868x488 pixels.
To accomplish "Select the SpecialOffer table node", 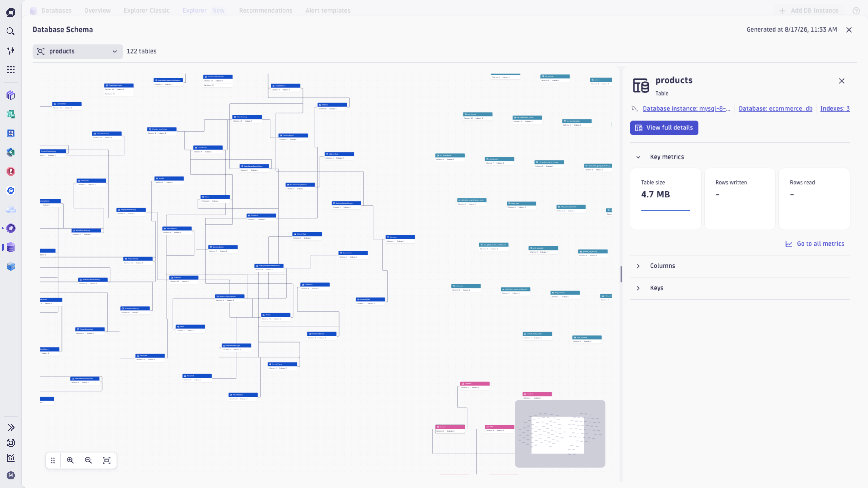I will pos(67,106).
